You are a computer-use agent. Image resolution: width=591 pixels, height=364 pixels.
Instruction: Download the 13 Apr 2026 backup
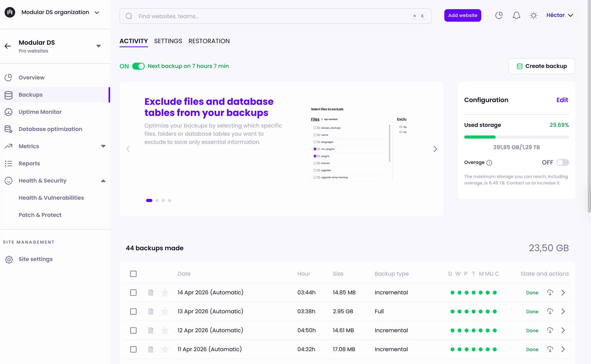pyautogui.click(x=550, y=311)
